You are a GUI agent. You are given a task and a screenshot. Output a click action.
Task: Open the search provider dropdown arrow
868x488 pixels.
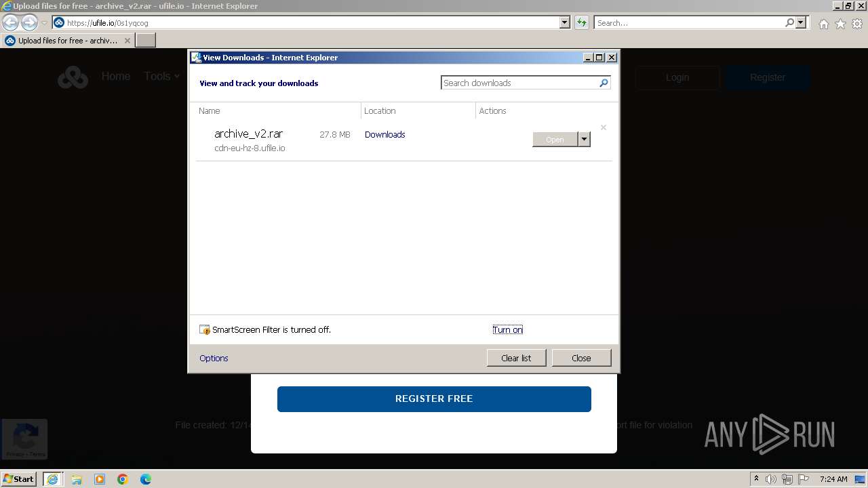pyautogui.click(x=801, y=22)
